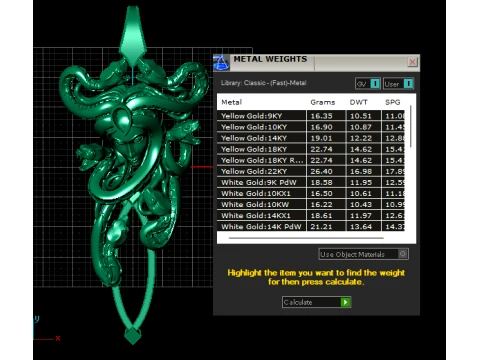Viewport: 480px width, 360px height.
Task: Click the 13.64 DWT value
Action: point(361,226)
